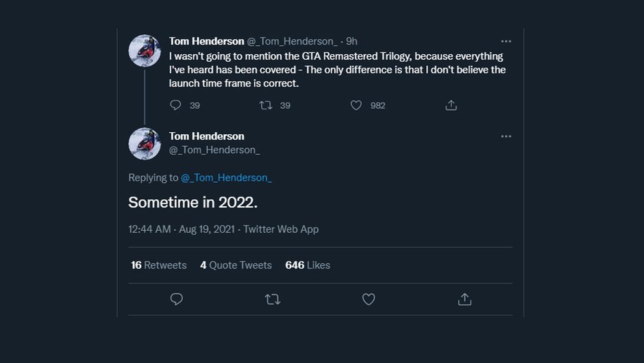Retweet the 'Sometime in 2022' tweet
The width and height of the screenshot is (644, 363).
pos(273,299)
